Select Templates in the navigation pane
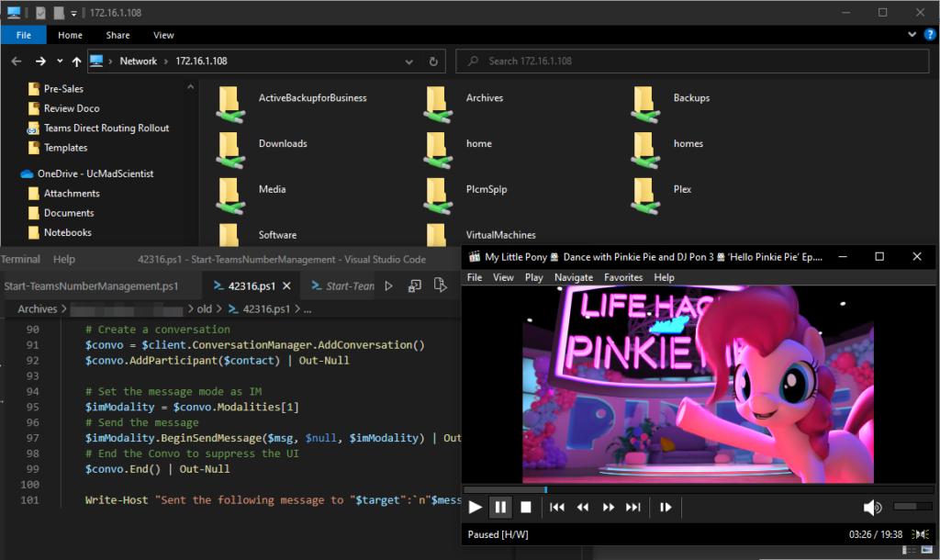 [65, 148]
